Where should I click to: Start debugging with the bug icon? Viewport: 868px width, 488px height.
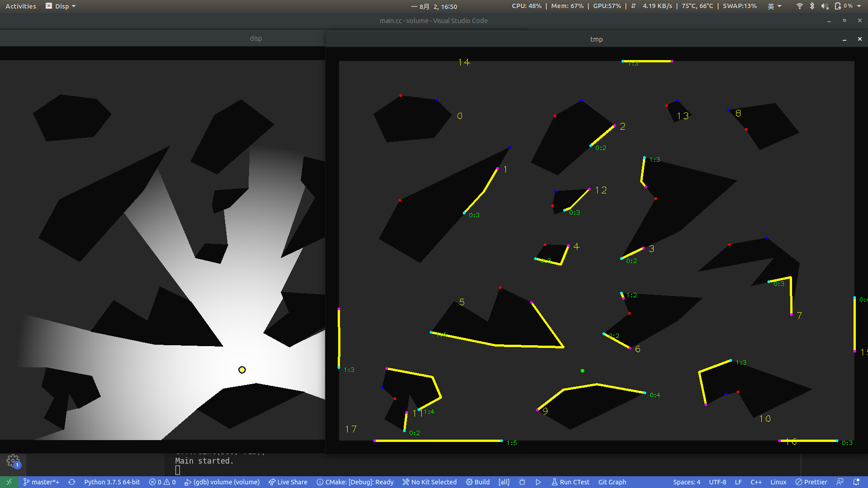point(522,482)
